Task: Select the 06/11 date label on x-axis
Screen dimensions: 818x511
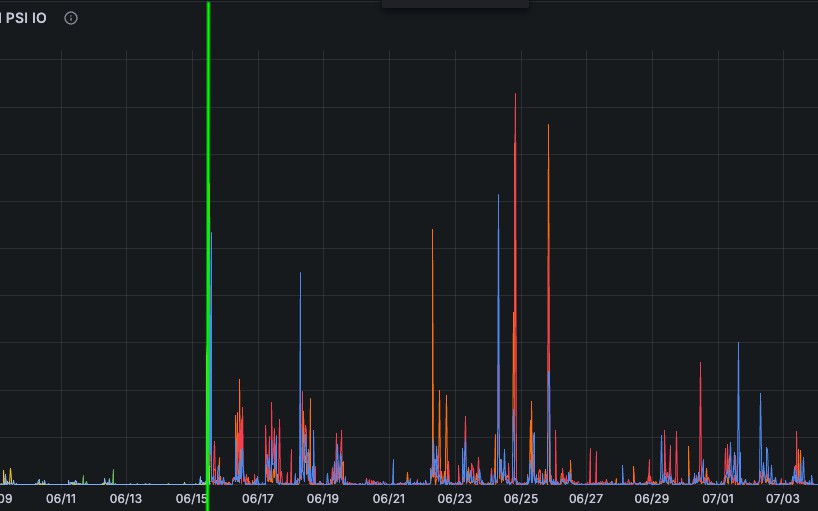Action: click(61, 498)
